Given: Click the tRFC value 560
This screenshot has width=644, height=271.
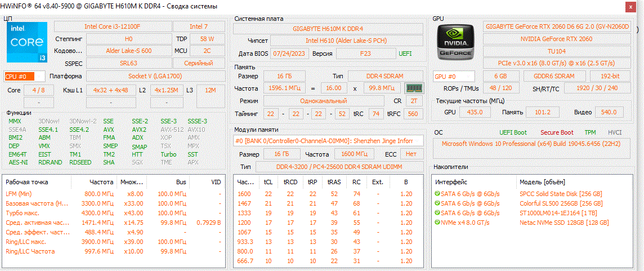Looking at the screenshot, I should click(413, 114).
